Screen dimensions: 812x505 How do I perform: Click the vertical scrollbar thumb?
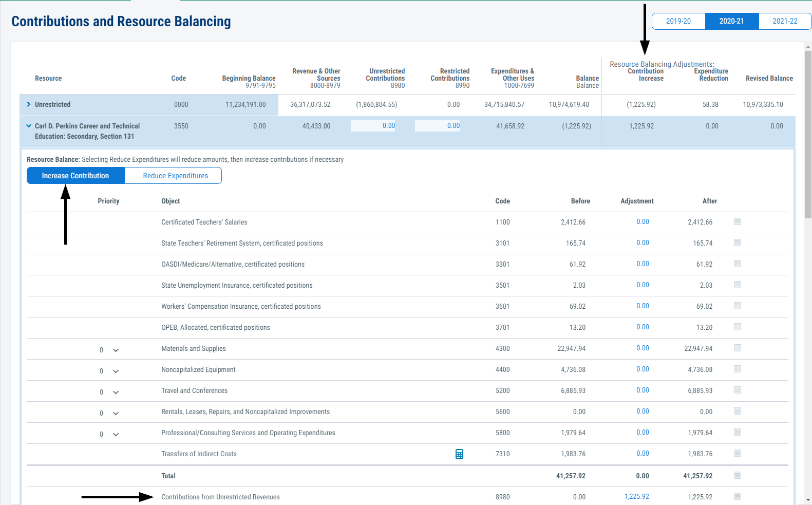pyautogui.click(x=808, y=135)
